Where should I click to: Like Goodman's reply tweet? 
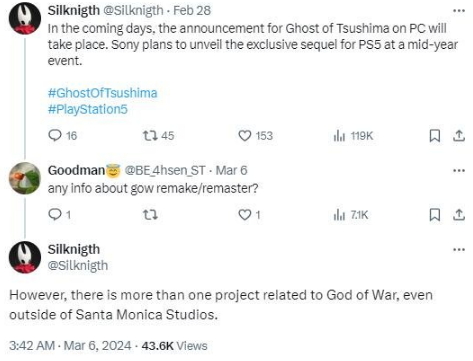(x=249, y=215)
